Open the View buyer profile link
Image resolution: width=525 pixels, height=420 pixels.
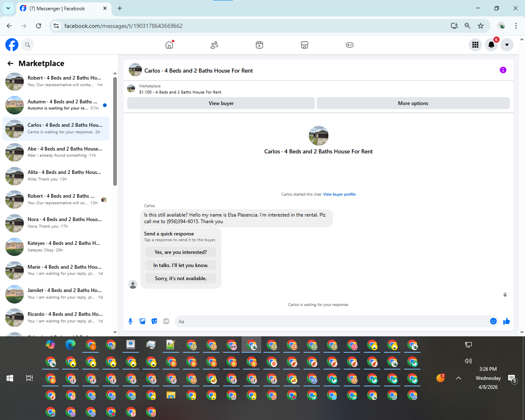(339, 194)
